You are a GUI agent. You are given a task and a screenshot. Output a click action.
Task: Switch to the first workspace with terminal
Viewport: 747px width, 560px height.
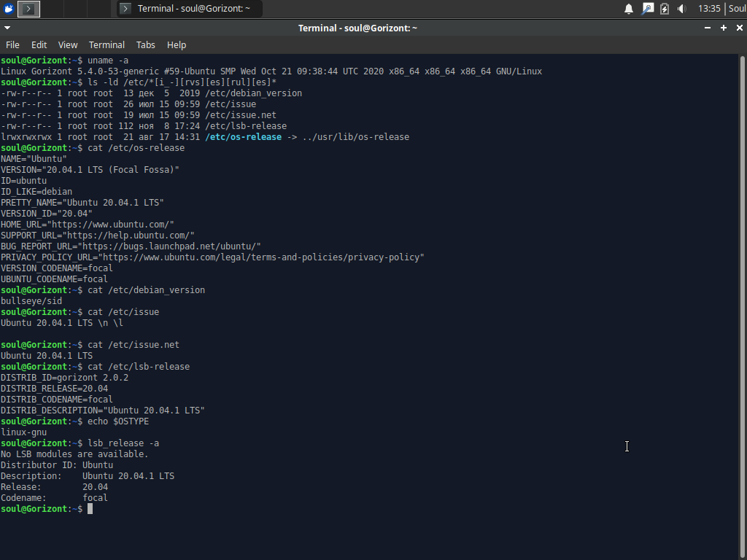(x=28, y=9)
